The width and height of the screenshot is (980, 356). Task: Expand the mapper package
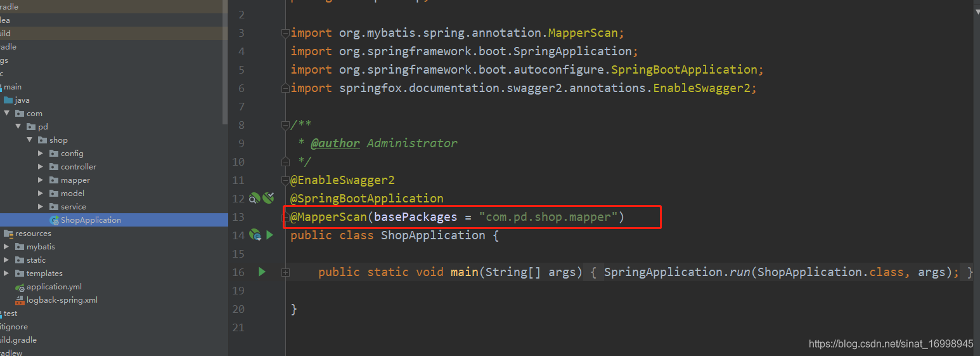[41, 180]
